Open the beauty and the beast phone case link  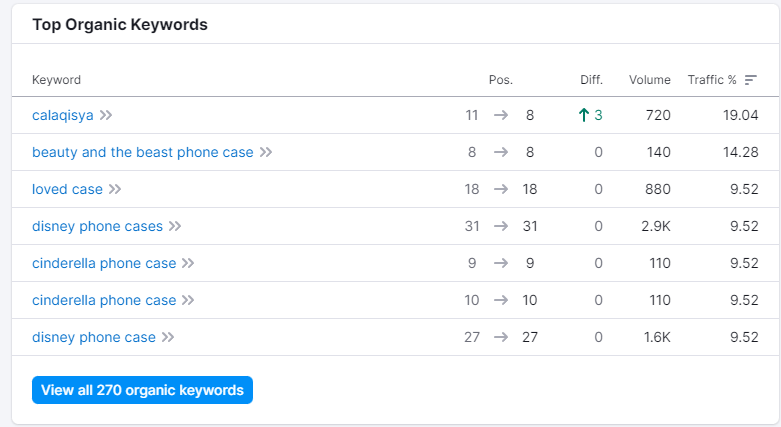pyautogui.click(x=143, y=153)
